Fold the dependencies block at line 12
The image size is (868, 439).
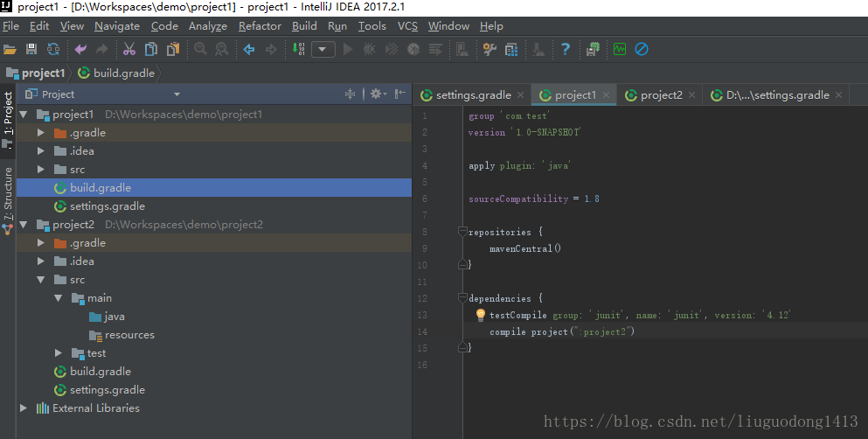[x=462, y=298]
